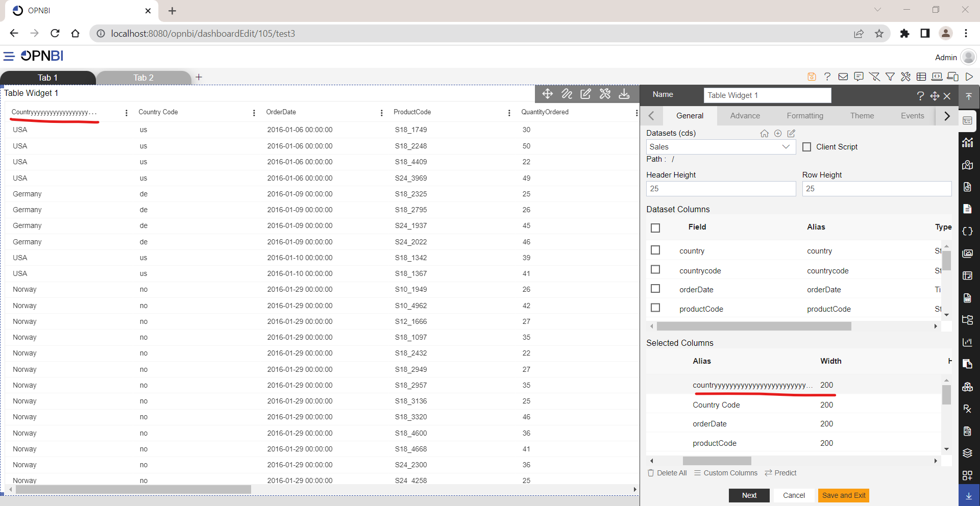Click the edit pencil icon on widget toolbar
The width and height of the screenshot is (980, 506).
coord(586,94)
